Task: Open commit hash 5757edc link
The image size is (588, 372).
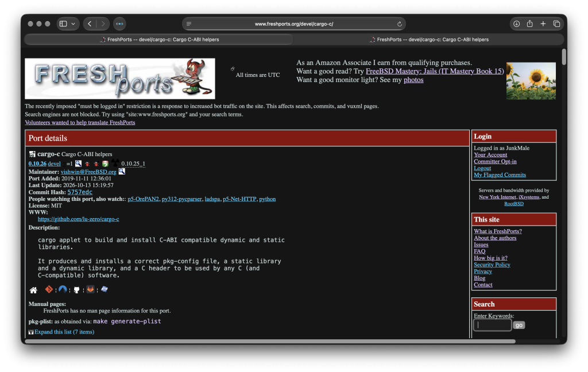Action: [x=80, y=192]
